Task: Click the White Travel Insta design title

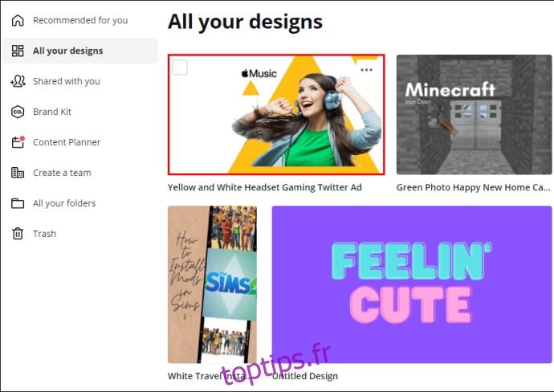Action: point(209,376)
